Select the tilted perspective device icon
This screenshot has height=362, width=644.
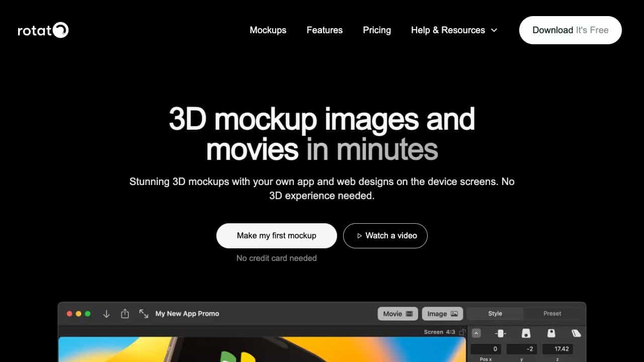(576, 333)
